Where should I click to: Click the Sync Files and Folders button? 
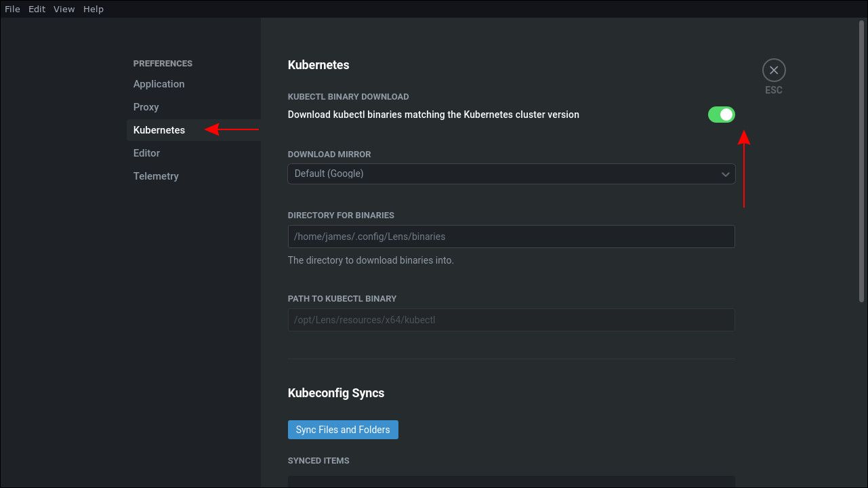(x=343, y=429)
